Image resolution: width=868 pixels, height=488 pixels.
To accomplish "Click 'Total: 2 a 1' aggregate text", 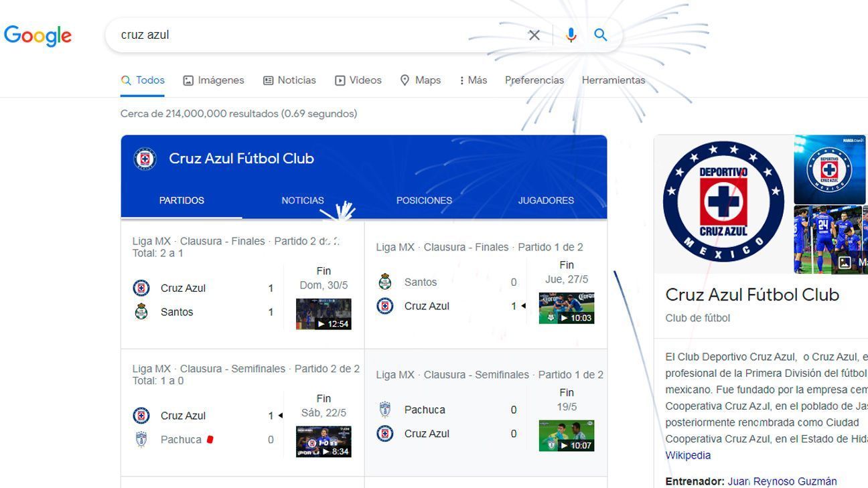I will (157, 254).
